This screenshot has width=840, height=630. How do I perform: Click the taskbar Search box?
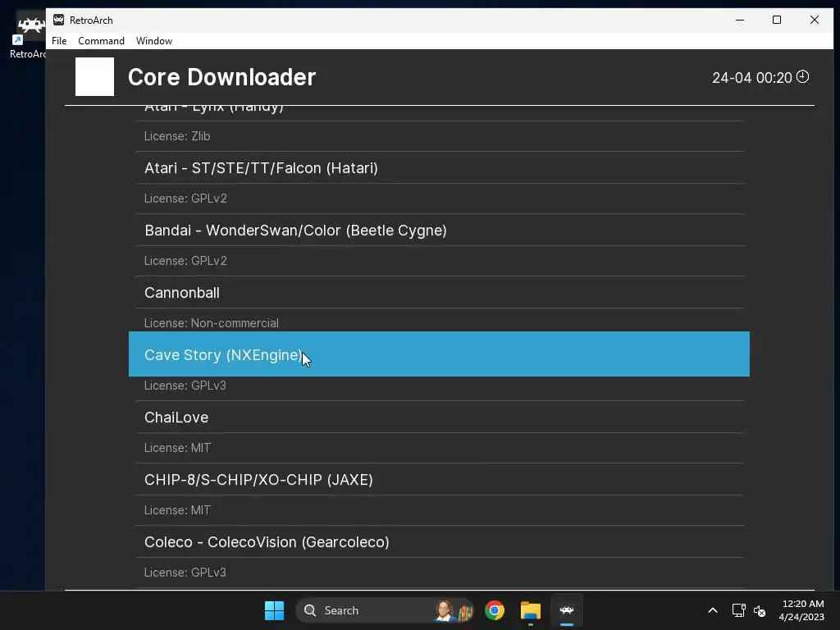coord(385,610)
